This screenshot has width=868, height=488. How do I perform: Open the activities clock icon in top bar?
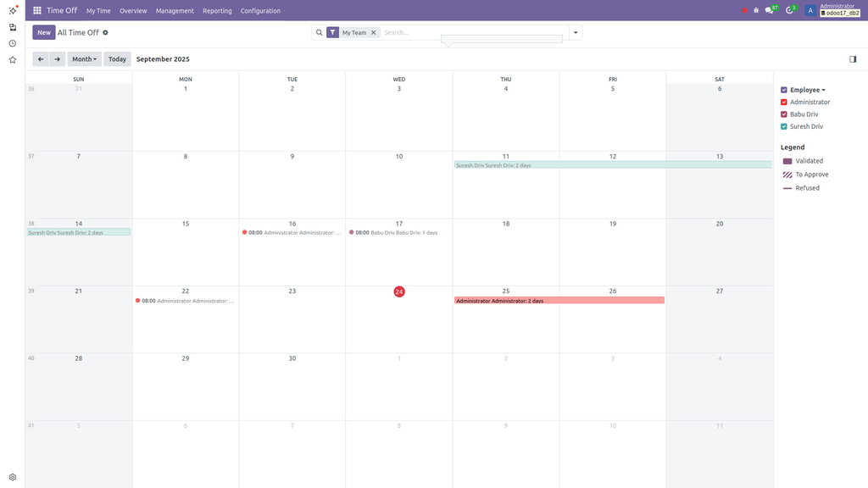click(790, 10)
